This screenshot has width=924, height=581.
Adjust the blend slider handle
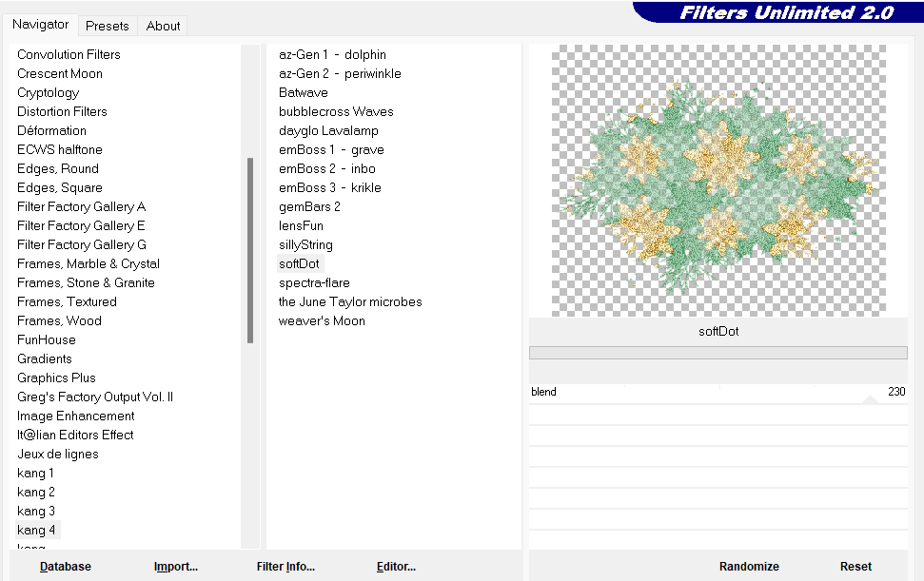(x=869, y=399)
